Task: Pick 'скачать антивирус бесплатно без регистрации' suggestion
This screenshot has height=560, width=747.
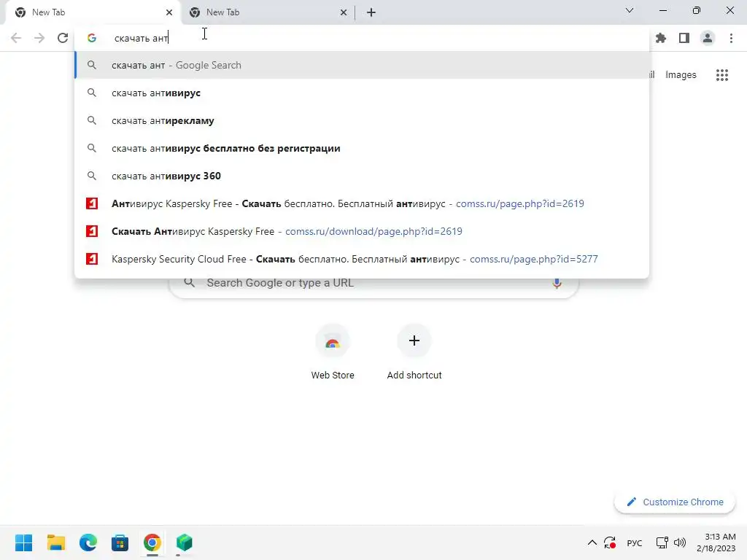Action: 362,148
